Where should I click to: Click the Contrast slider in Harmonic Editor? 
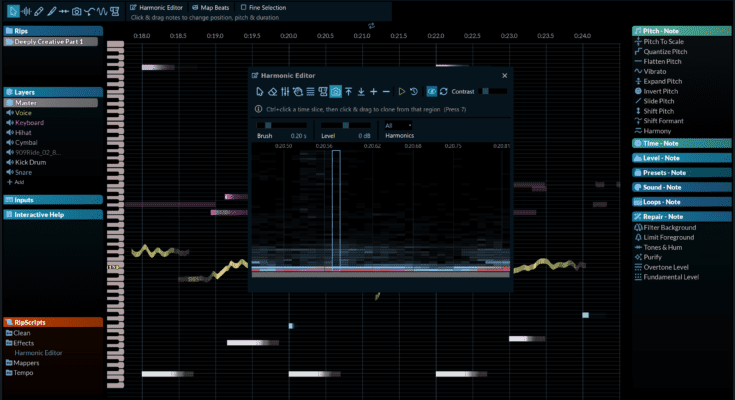(x=494, y=92)
